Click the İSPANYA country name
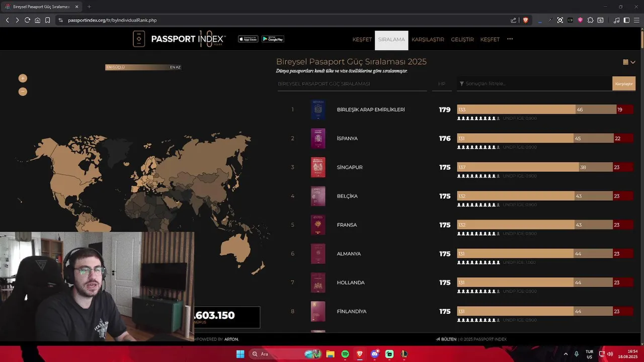This screenshot has height=362, width=644. [347, 138]
